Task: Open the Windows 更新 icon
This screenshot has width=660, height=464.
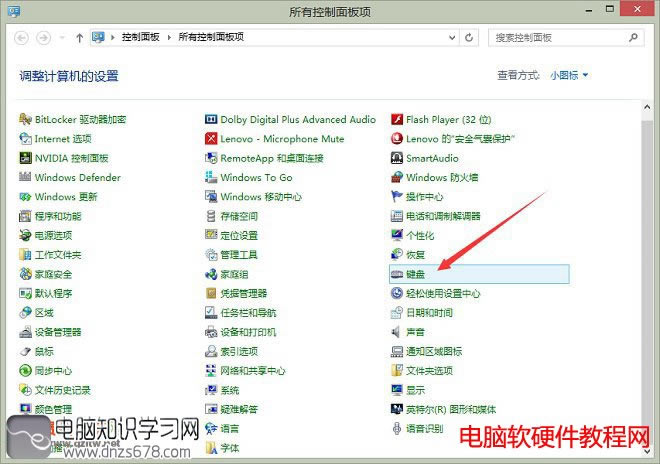Action: pyautogui.click(x=25, y=197)
